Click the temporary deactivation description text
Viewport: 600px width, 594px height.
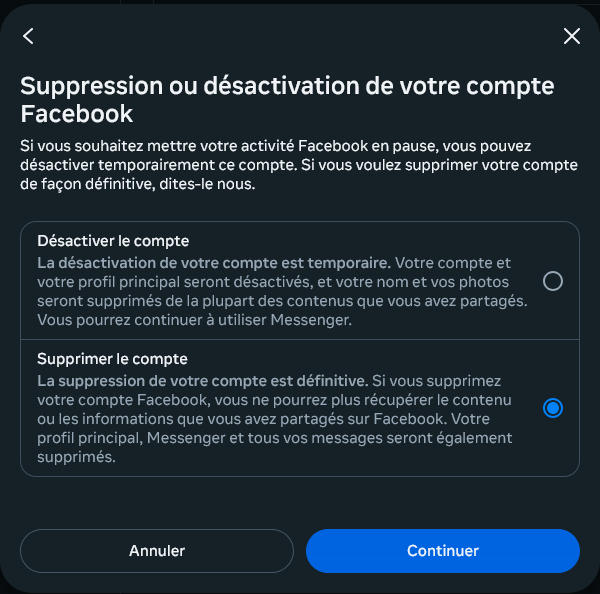(282, 291)
